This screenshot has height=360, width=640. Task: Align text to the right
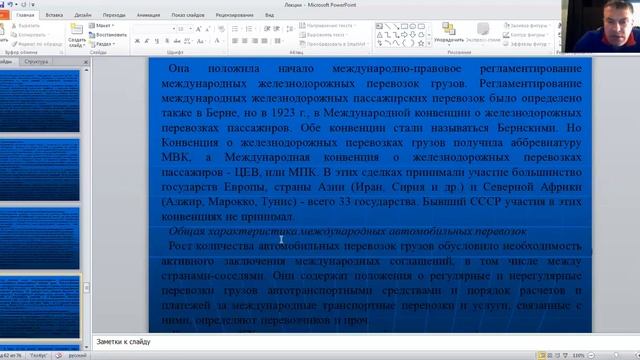(255, 41)
